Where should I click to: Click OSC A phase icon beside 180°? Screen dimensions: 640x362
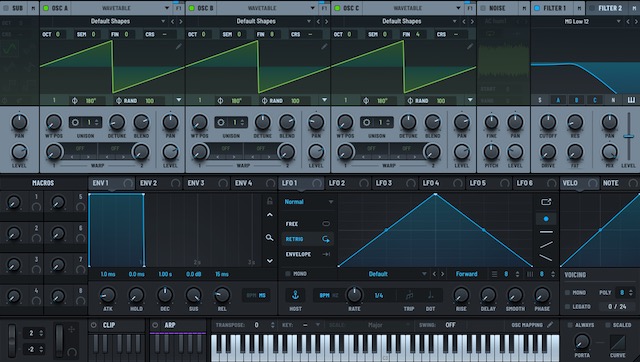pos(75,100)
